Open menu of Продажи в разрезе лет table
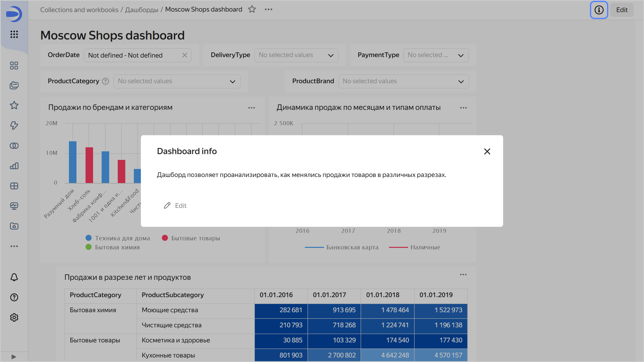Viewport: 644px width, 362px height. point(463,275)
